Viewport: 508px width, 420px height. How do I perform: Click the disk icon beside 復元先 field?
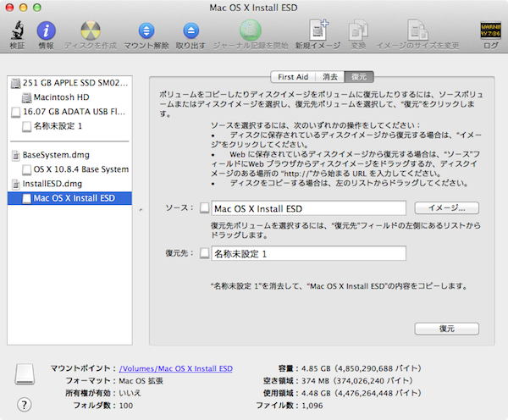(204, 253)
